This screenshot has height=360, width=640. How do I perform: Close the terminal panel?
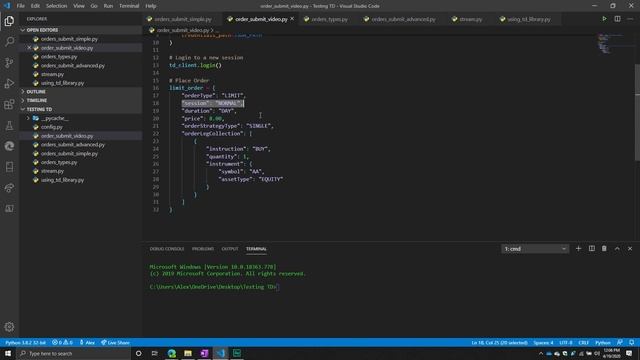pos(630,248)
